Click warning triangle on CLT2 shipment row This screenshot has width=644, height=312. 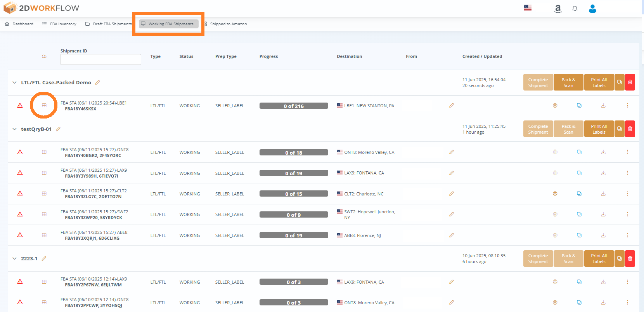click(x=20, y=193)
